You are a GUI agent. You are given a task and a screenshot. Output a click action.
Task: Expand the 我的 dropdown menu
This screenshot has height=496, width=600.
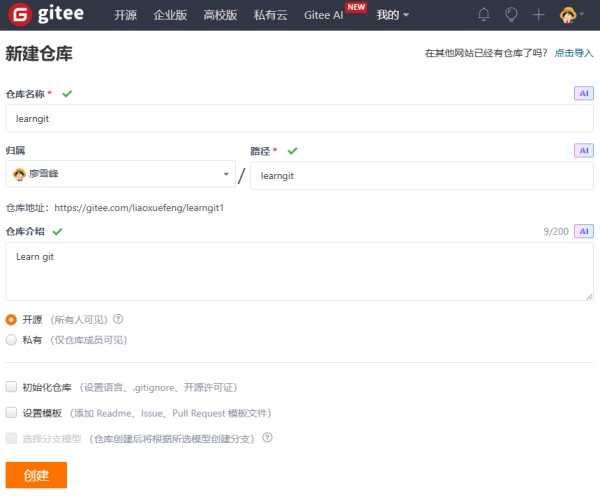click(x=393, y=15)
